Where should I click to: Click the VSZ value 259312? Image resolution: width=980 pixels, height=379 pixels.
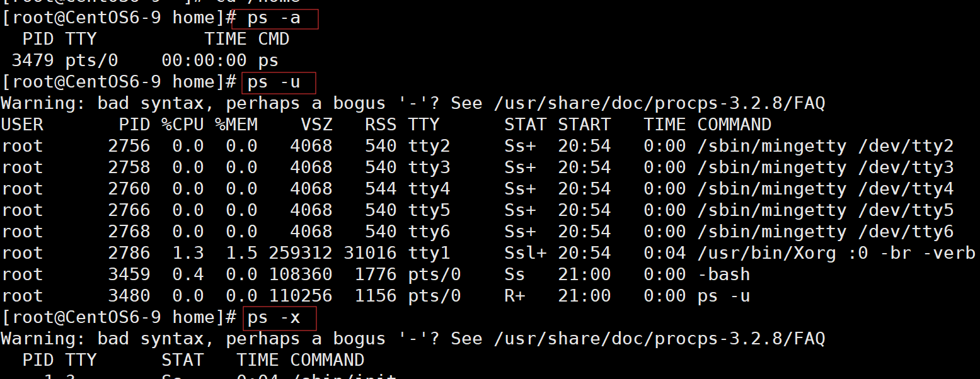[x=300, y=253]
